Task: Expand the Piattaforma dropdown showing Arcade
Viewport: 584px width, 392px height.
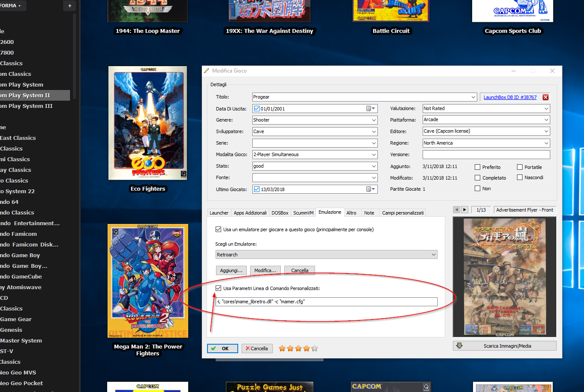Action: 546,120
